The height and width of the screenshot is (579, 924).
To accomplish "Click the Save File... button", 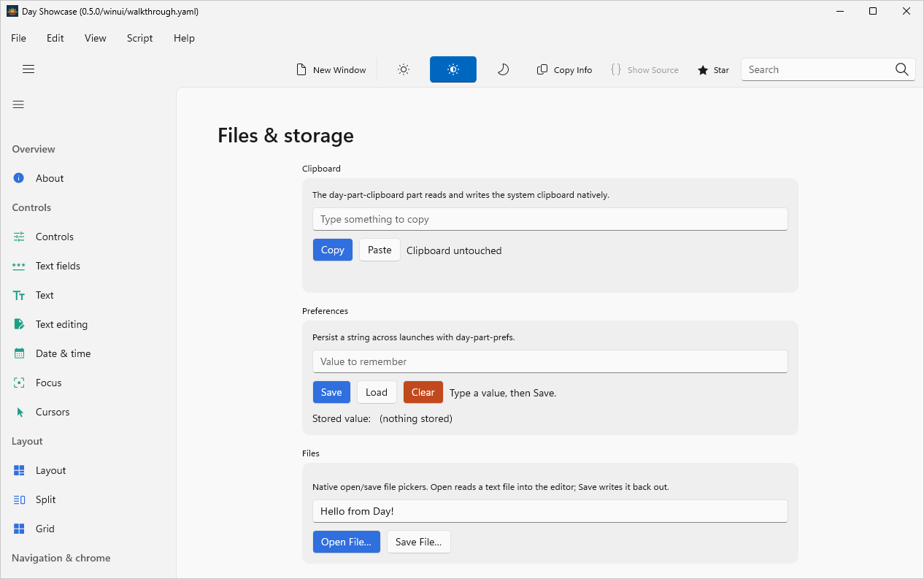I will pos(419,542).
